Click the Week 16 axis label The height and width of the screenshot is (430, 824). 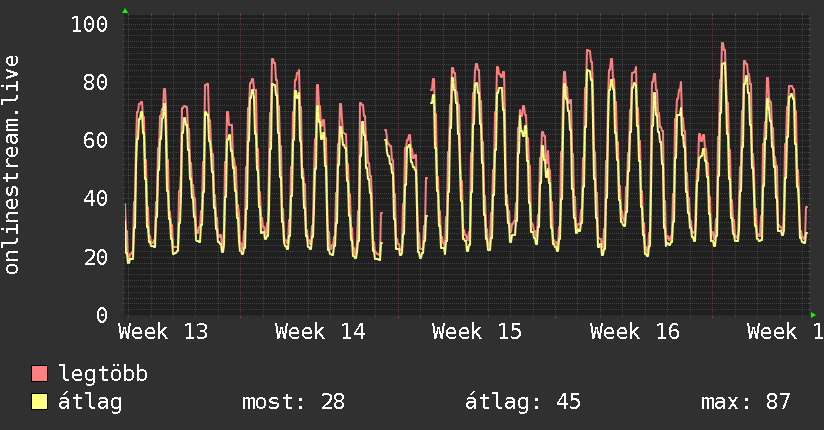634,332
